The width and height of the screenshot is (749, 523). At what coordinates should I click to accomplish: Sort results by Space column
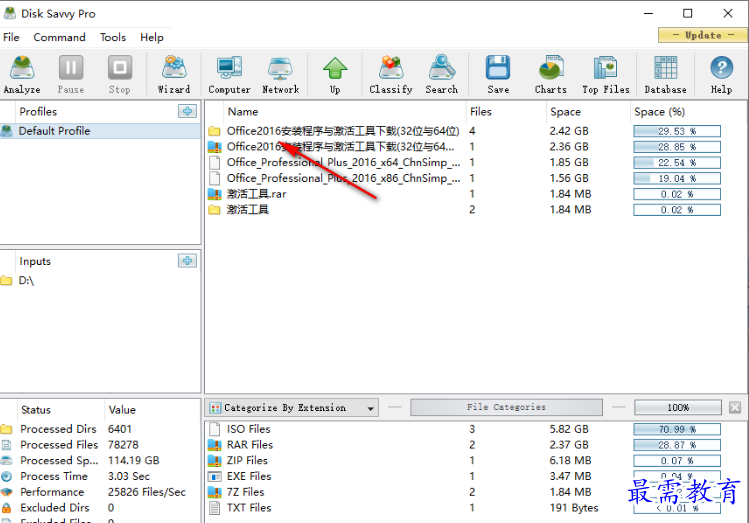tap(588, 112)
